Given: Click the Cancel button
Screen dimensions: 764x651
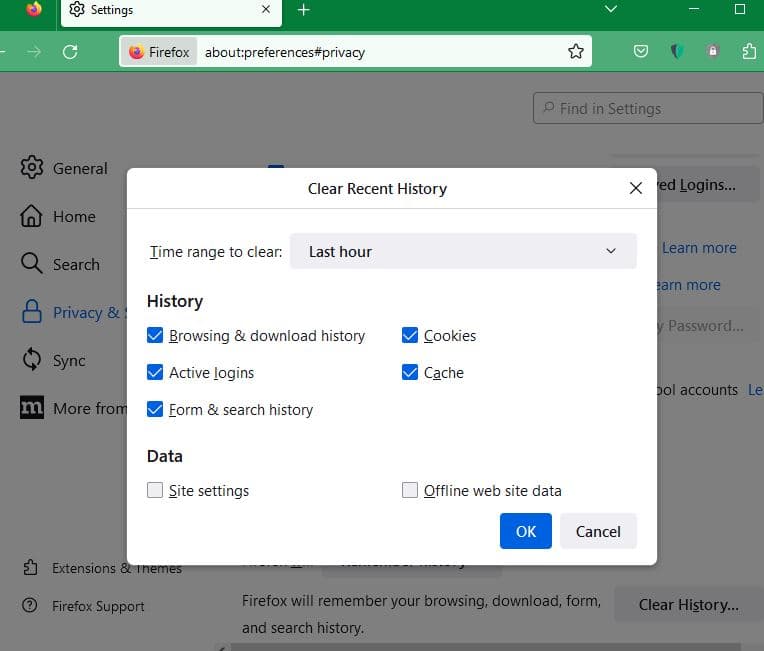Looking at the screenshot, I should (598, 532).
